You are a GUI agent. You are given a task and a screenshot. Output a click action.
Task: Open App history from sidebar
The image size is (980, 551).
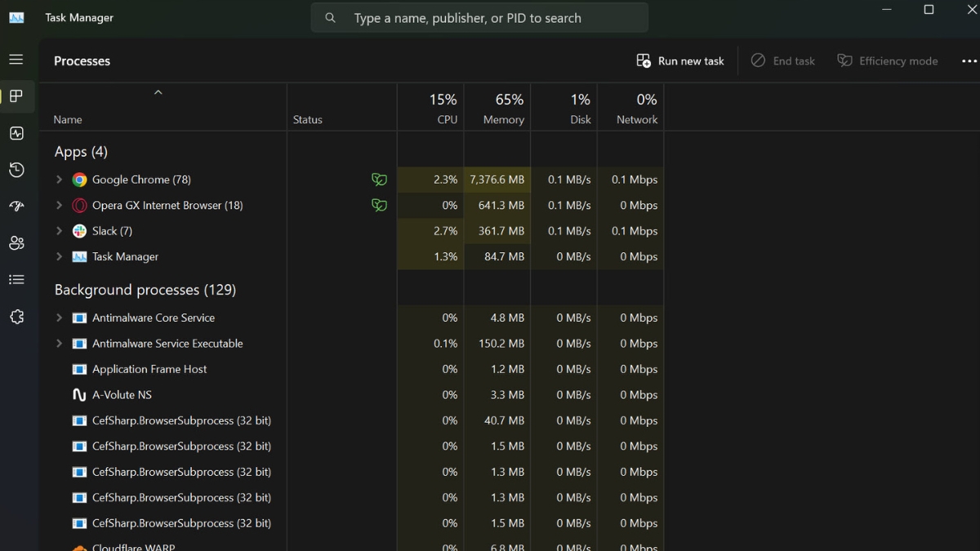pyautogui.click(x=16, y=170)
